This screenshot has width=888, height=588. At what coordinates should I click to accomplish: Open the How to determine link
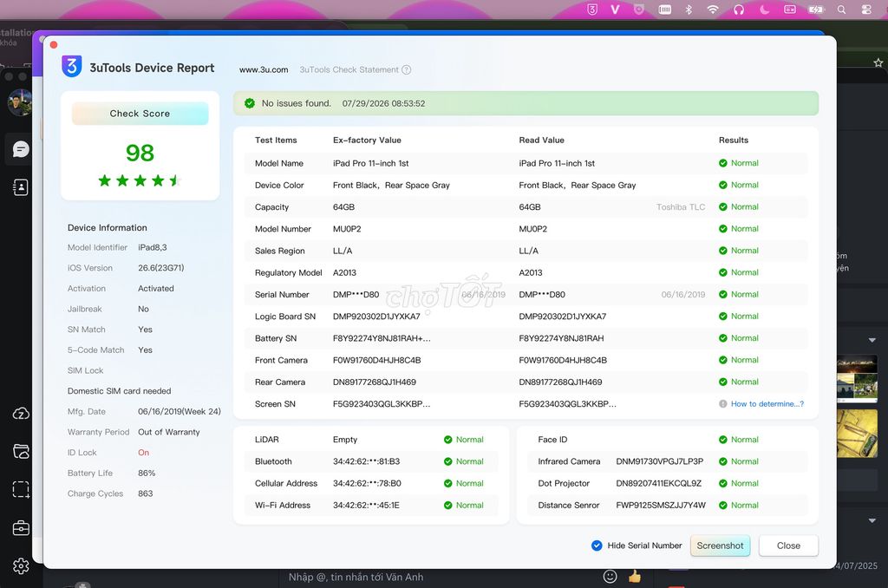point(767,404)
